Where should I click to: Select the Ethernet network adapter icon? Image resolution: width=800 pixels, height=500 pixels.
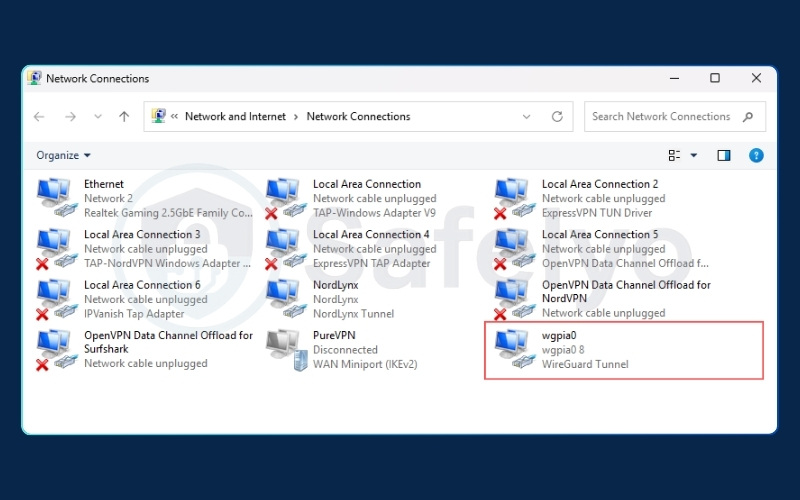(x=56, y=198)
